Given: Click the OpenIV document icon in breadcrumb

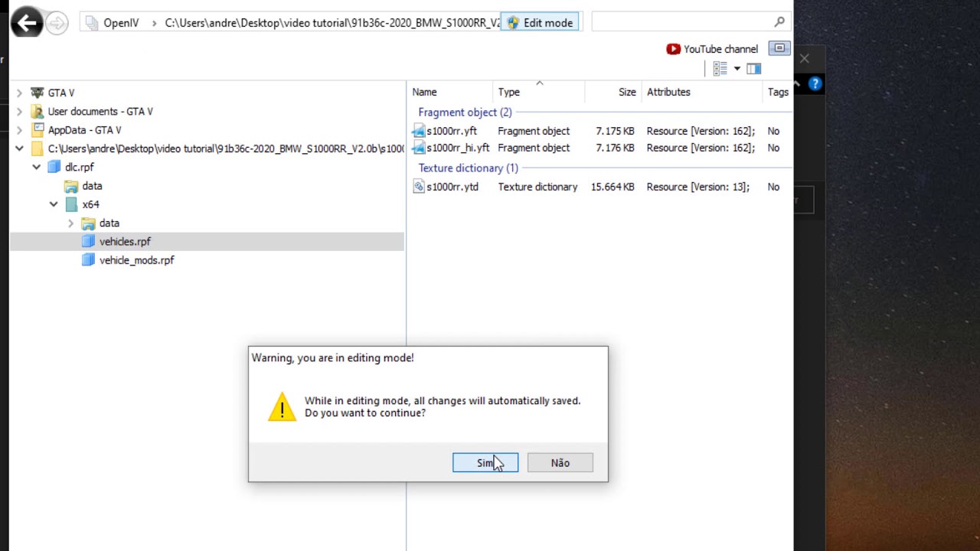Looking at the screenshot, I should click(x=92, y=23).
